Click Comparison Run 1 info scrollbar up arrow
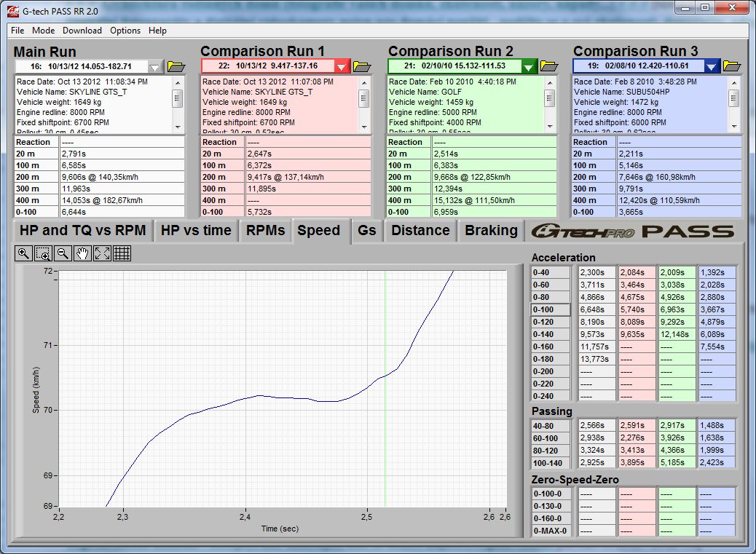Image resolution: width=756 pixels, height=554 pixels. point(363,82)
